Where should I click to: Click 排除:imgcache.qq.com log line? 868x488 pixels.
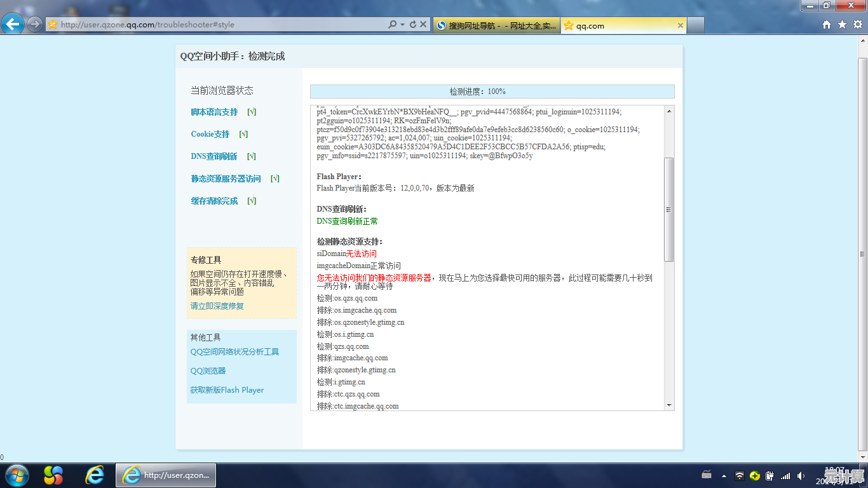[x=352, y=358]
